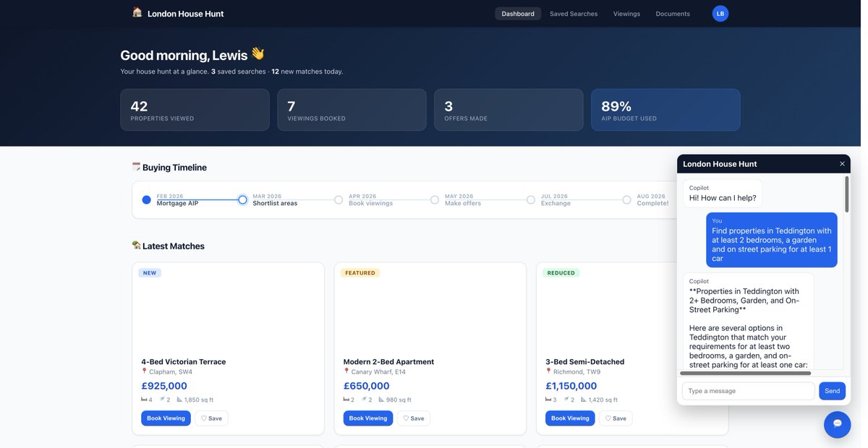
Task: Open the 42 Properties Viewed stat card
Action: click(195, 110)
